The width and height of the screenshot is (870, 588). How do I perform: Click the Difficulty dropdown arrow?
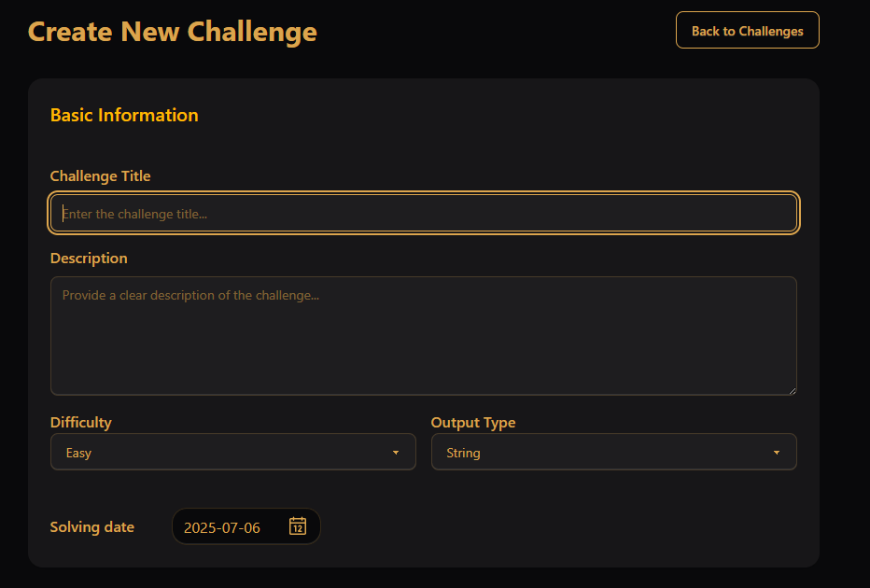coord(396,453)
